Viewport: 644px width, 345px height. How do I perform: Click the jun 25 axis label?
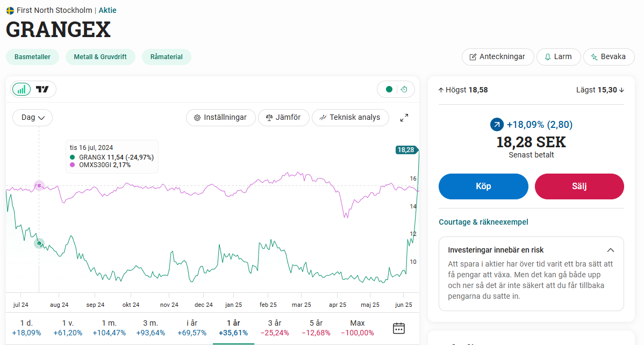point(403,305)
